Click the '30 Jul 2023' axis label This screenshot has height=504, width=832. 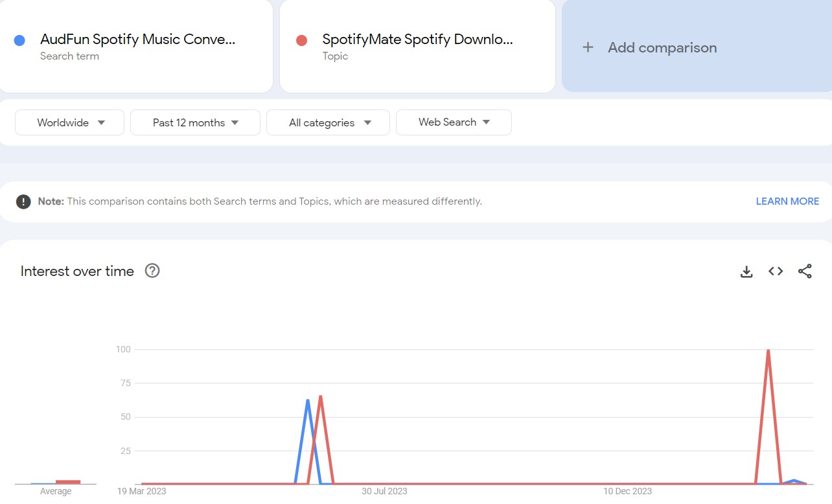click(x=384, y=491)
